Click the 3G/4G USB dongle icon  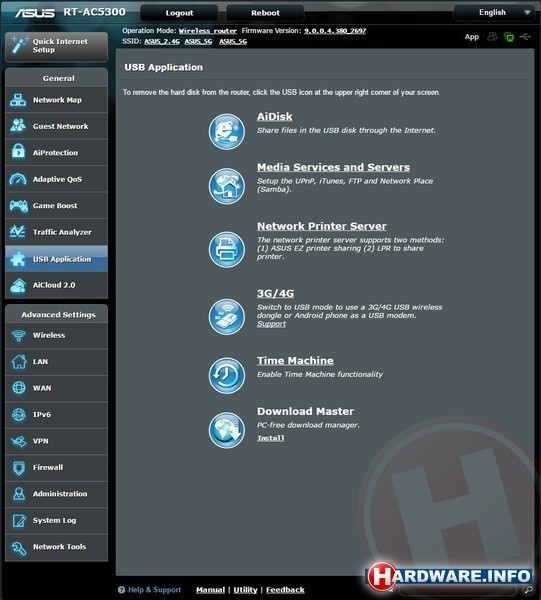[227, 317]
